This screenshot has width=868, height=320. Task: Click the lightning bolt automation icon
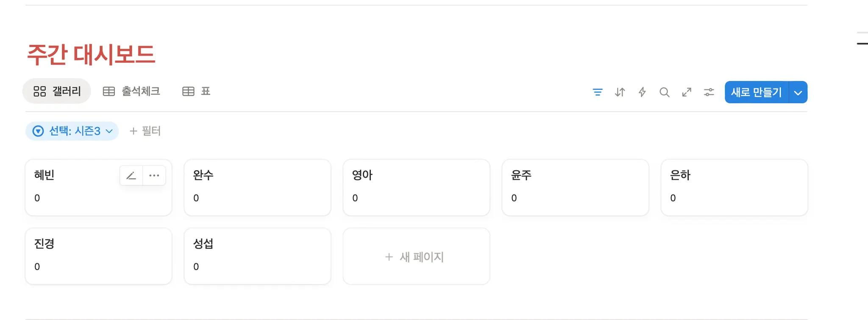(x=642, y=92)
